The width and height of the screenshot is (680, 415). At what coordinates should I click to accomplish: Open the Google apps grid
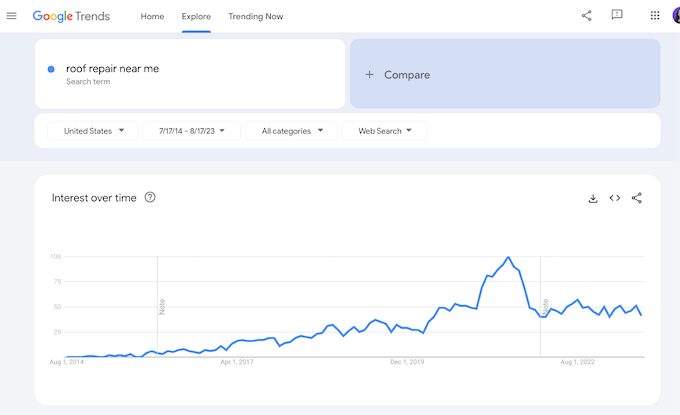pos(655,16)
